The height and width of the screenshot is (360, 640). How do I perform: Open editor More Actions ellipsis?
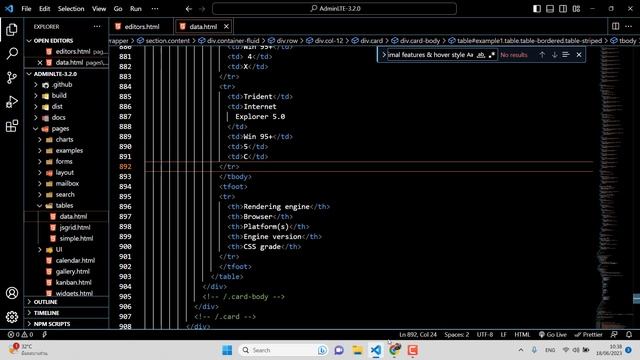click(628, 27)
